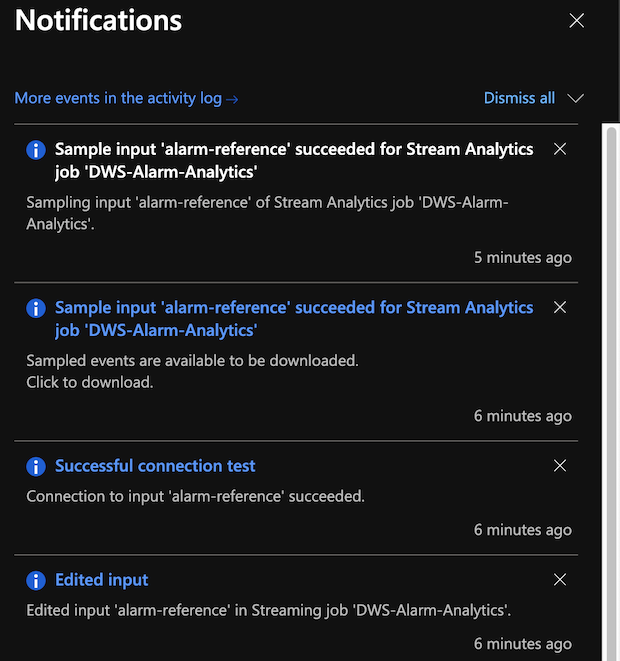Click info icon beside Successful connection test

click(36, 466)
